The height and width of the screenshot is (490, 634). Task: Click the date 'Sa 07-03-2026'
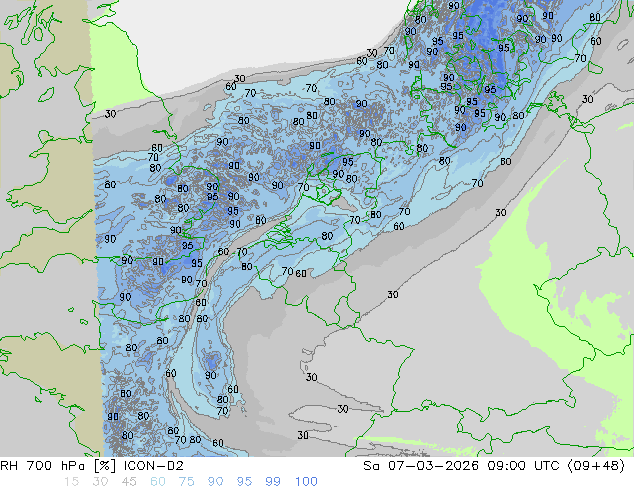pos(421,466)
